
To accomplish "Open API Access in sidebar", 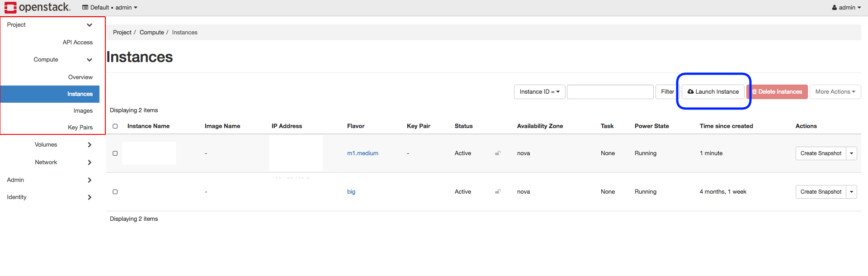I will [77, 43].
